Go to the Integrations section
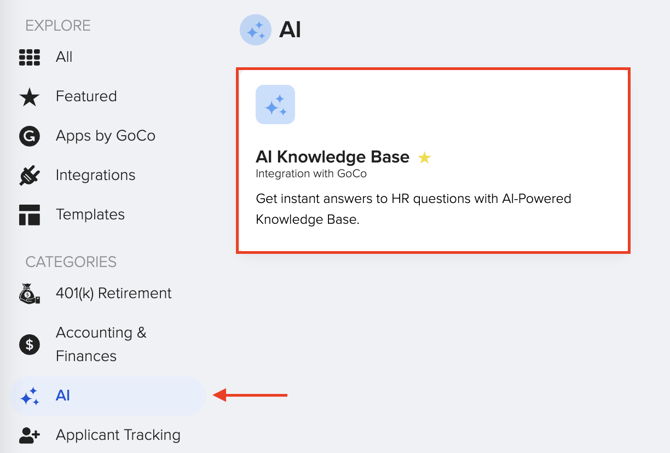Screen dimensions: 670x453 point(95,175)
